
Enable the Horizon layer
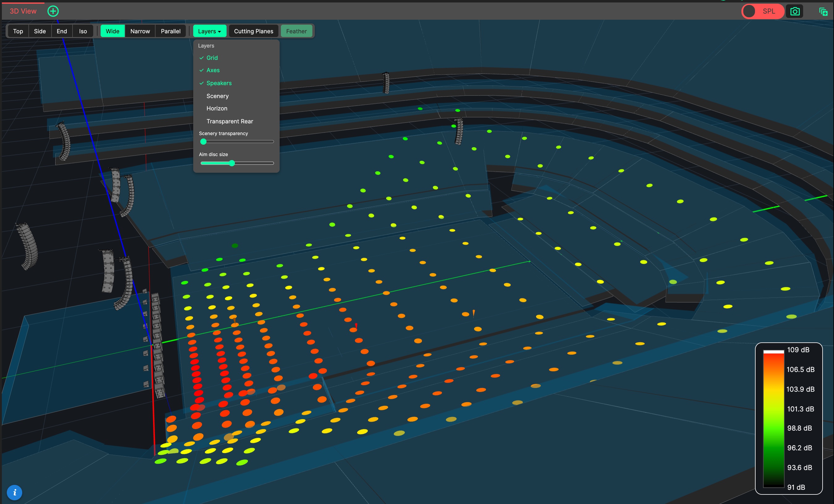(x=217, y=109)
